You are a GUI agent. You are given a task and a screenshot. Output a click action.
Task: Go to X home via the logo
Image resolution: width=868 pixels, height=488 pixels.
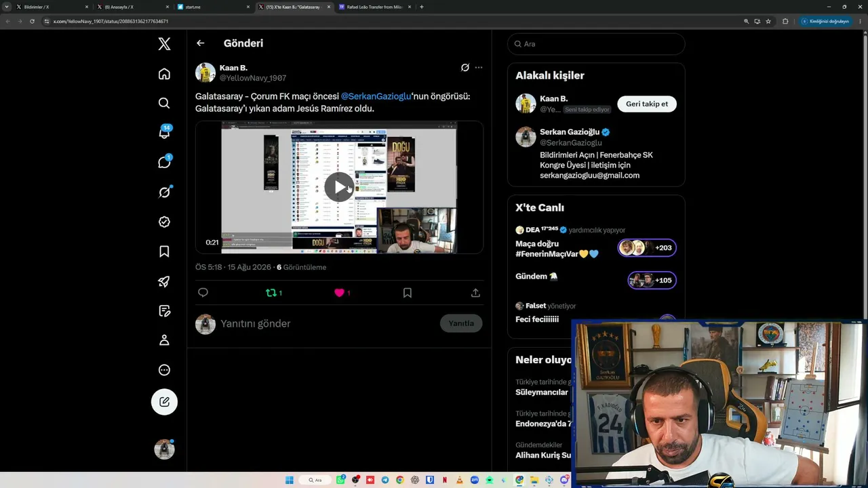(164, 44)
